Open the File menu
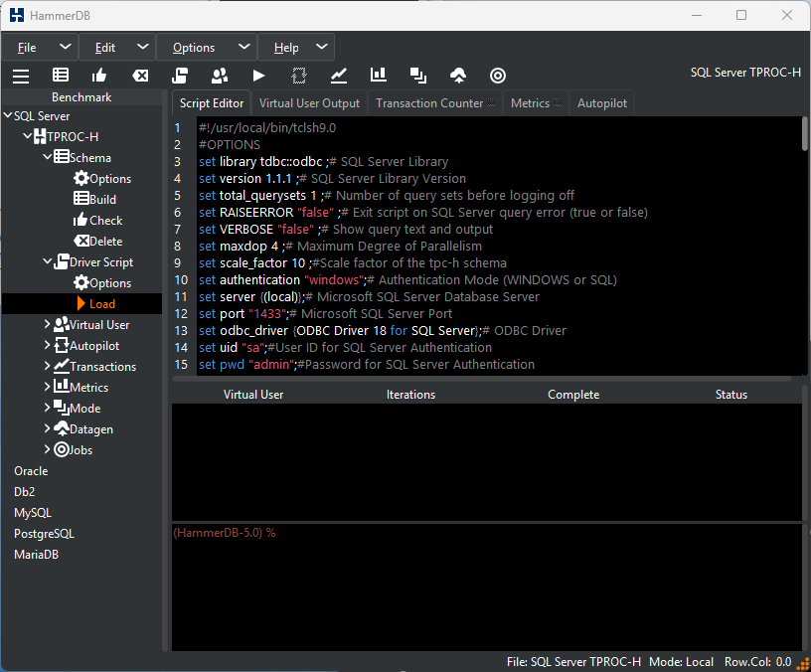 point(40,48)
